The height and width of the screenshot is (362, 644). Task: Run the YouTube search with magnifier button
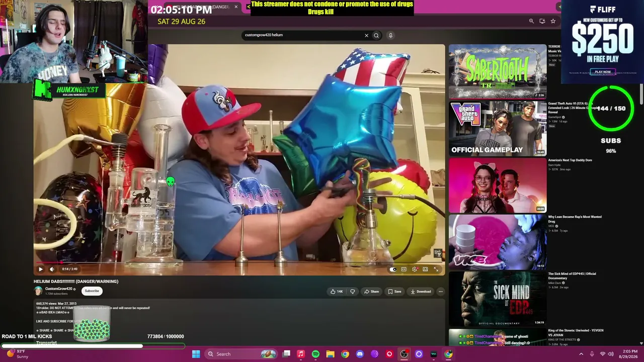tap(376, 35)
